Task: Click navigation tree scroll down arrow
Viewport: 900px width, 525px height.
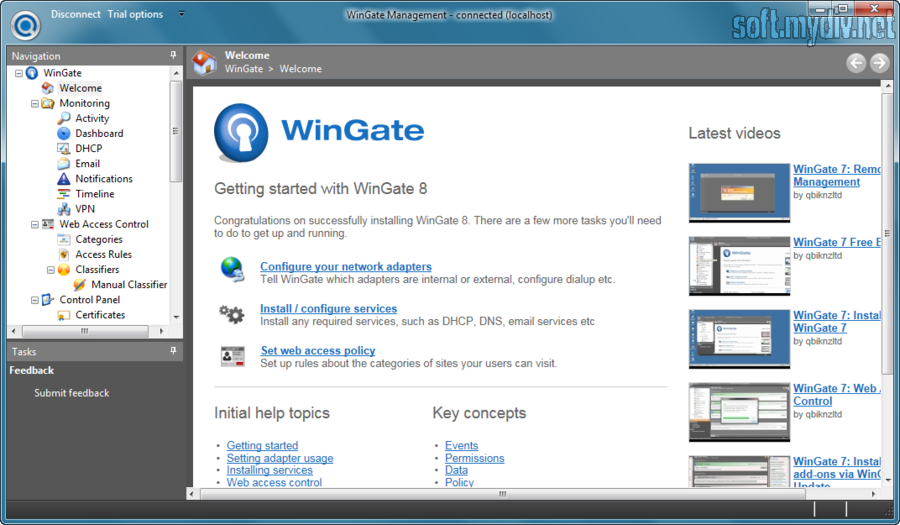Action: click(176, 317)
